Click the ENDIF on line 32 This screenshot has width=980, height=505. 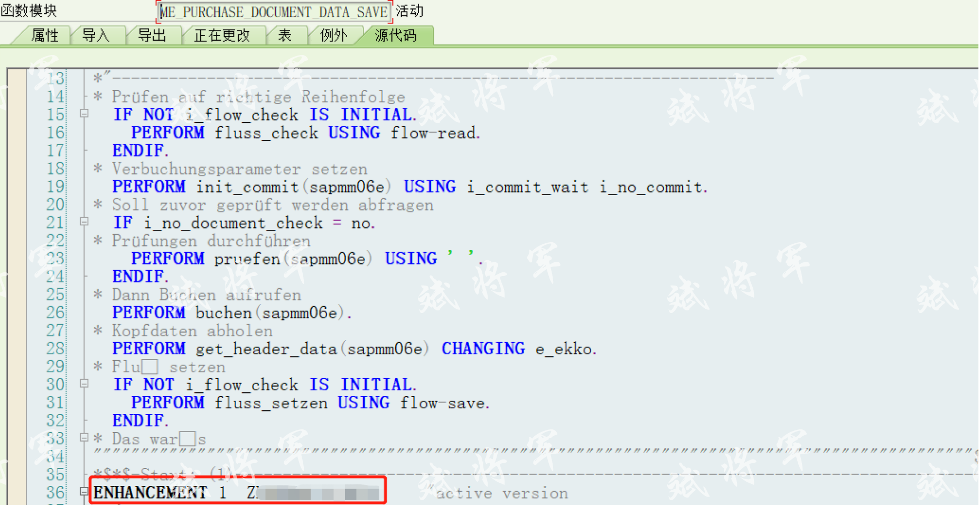[x=140, y=420]
